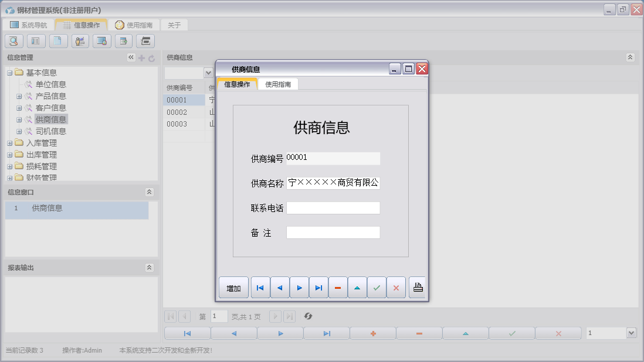Collapse the 信息窗口 panel

click(x=150, y=192)
